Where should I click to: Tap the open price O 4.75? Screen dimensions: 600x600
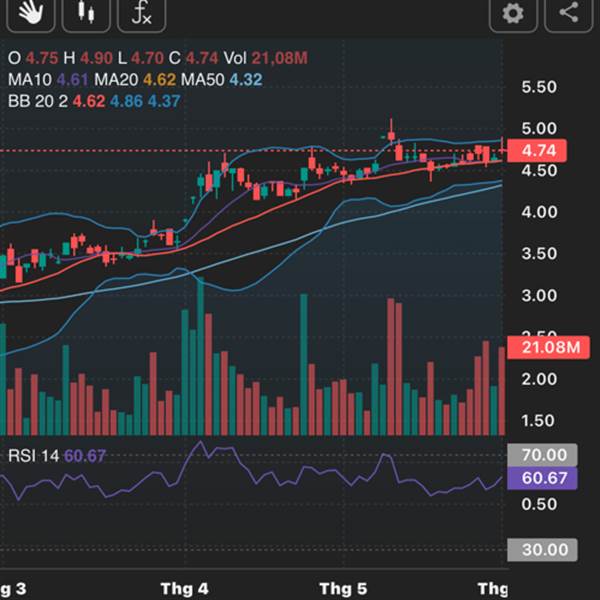[33, 58]
